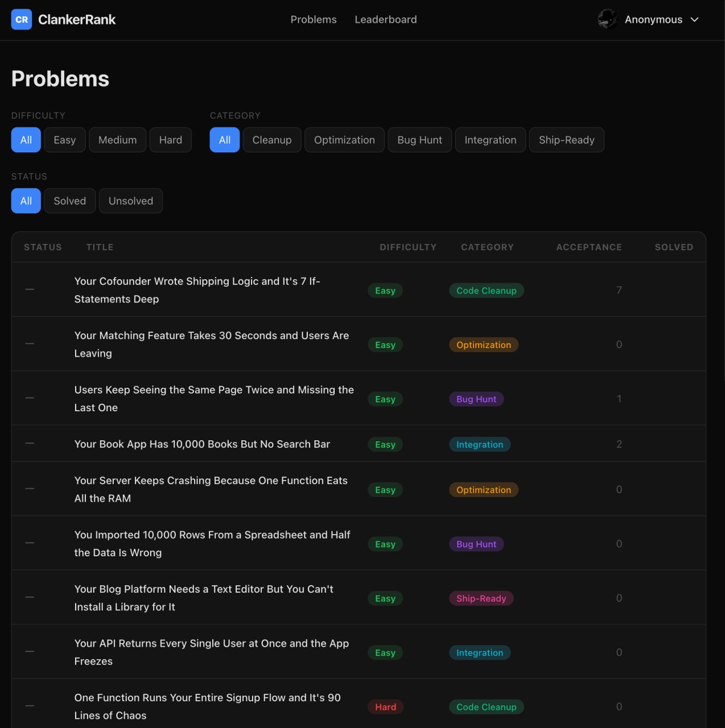Image resolution: width=725 pixels, height=728 pixels.
Task: Click the Anonymous user avatar
Action: 607,19
